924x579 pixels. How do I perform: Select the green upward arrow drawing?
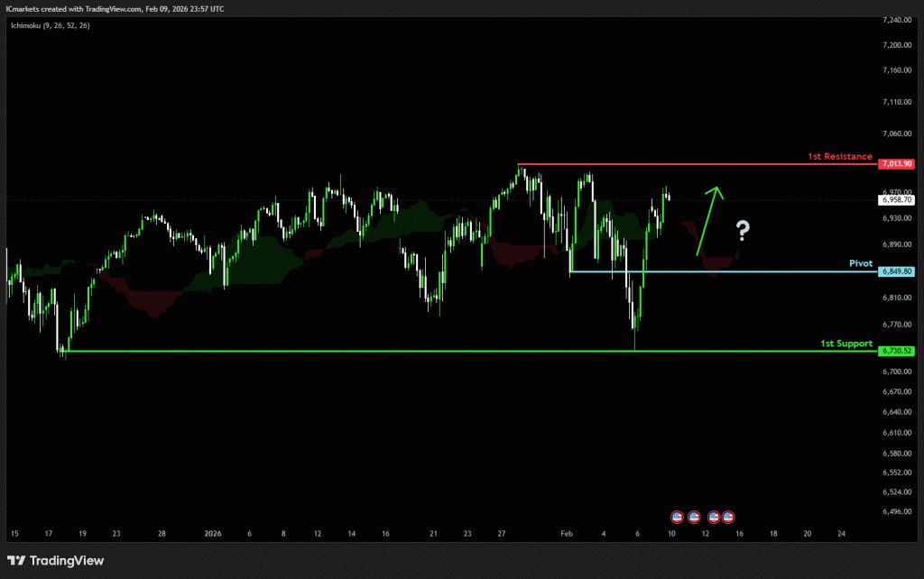pos(707,219)
